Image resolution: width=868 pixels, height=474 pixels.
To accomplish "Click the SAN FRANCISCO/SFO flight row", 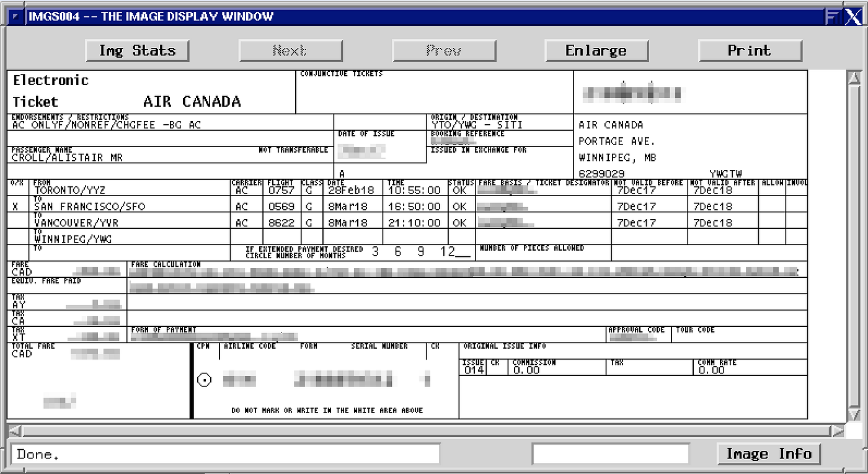I will click(x=90, y=207).
